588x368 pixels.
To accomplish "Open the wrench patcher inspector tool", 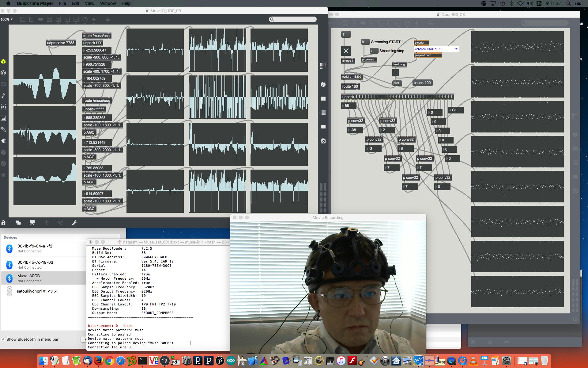I will click(74, 223).
